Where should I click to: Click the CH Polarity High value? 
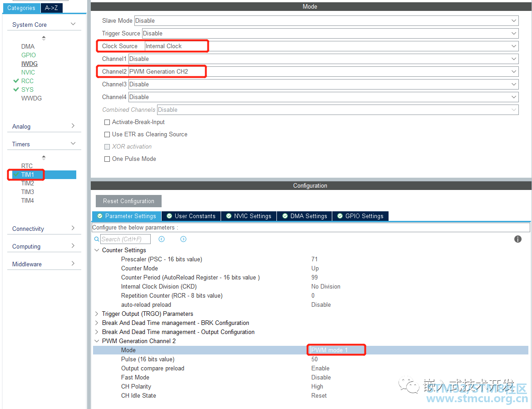(317, 387)
